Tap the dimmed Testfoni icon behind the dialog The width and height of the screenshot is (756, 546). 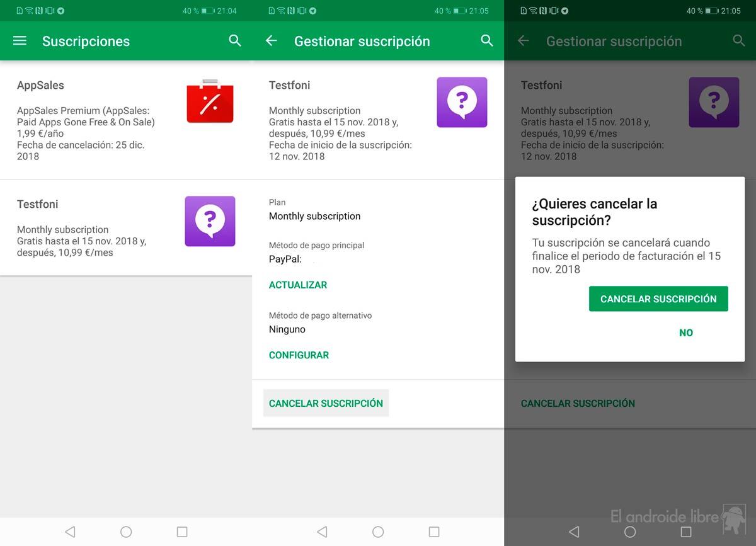[x=714, y=102]
